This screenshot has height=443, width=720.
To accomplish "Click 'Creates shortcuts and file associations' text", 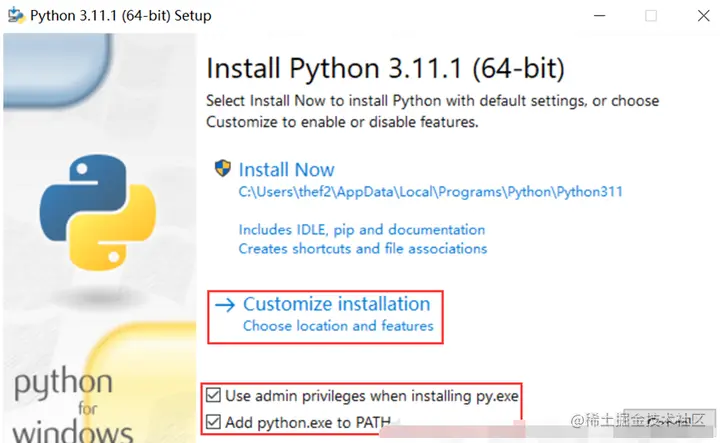I will click(x=363, y=249).
